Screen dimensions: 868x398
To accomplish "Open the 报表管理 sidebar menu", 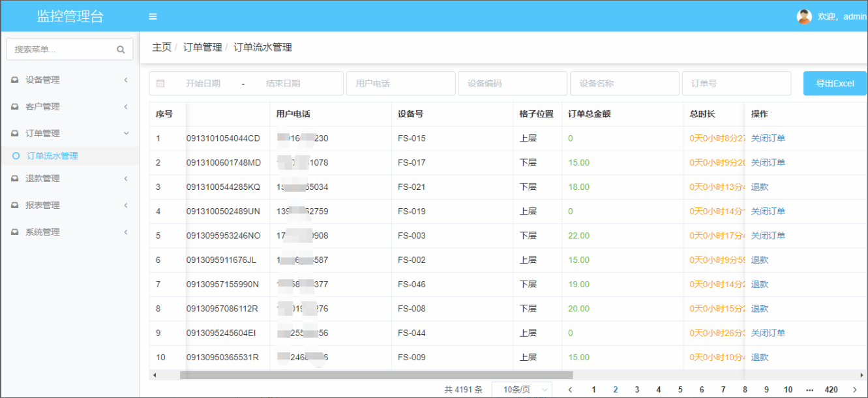I will [70, 206].
